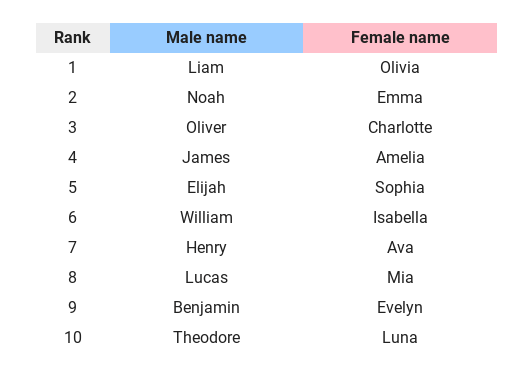The width and height of the screenshot is (529, 382).
Task: Click the name Mia
Action: click(x=400, y=277)
